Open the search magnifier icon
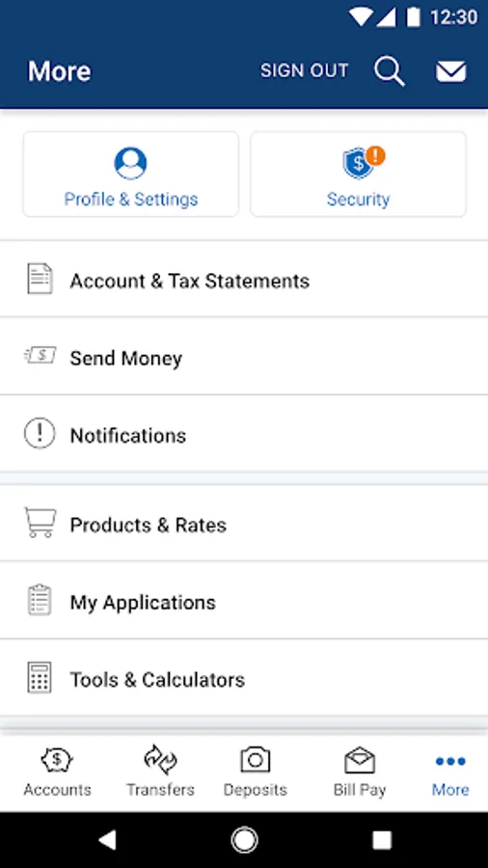 390,71
